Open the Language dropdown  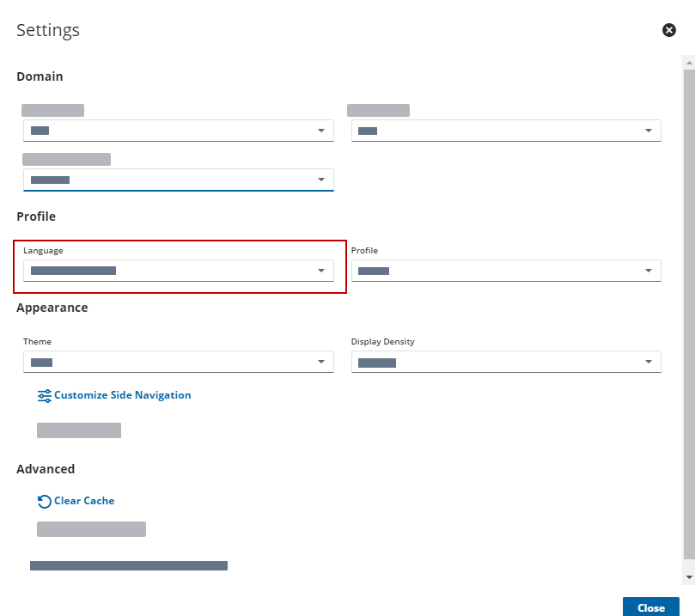pyautogui.click(x=178, y=271)
